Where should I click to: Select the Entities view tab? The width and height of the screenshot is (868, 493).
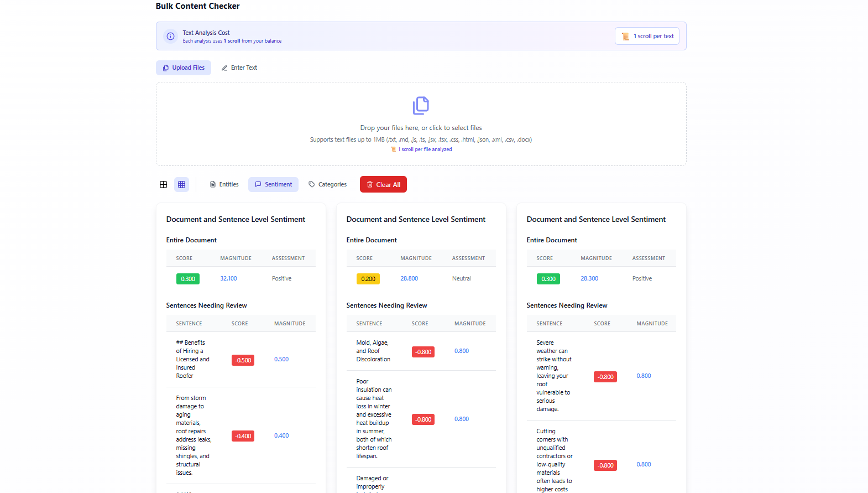224,185
